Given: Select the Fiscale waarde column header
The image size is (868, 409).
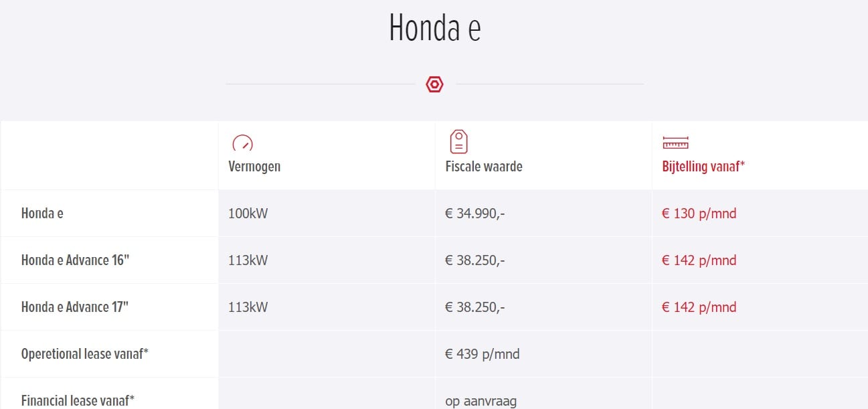Looking at the screenshot, I should 484,167.
